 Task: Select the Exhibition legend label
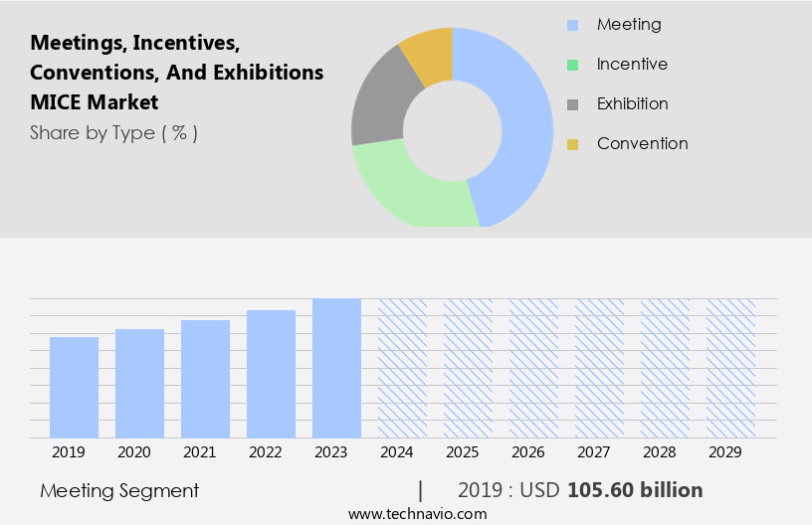coord(632,104)
